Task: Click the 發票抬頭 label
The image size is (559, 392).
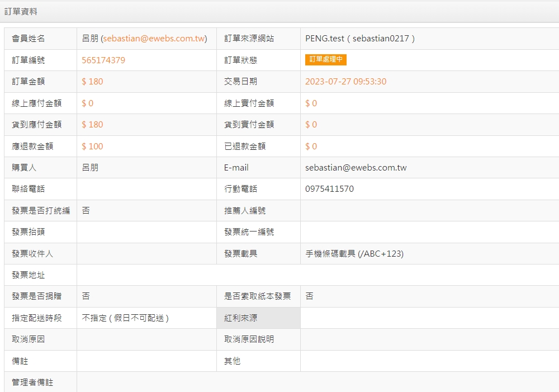Action: click(29, 232)
